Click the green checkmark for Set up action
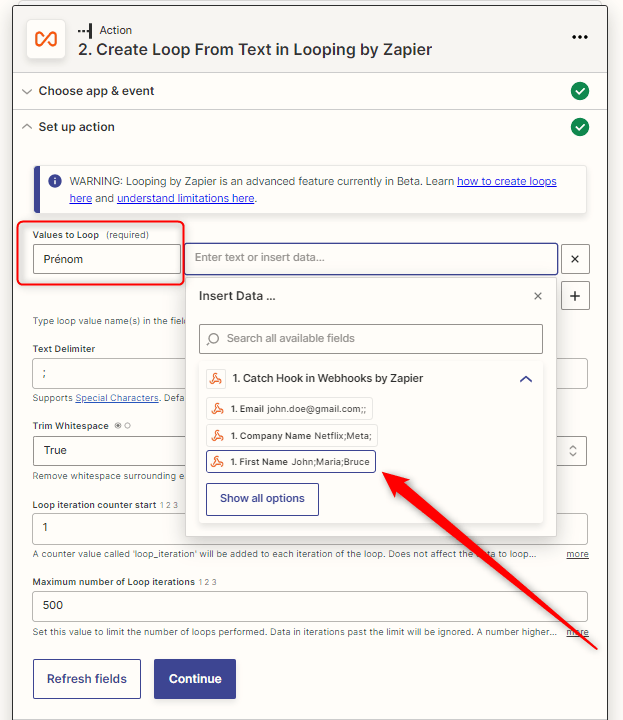The image size is (623, 720). pos(579,127)
